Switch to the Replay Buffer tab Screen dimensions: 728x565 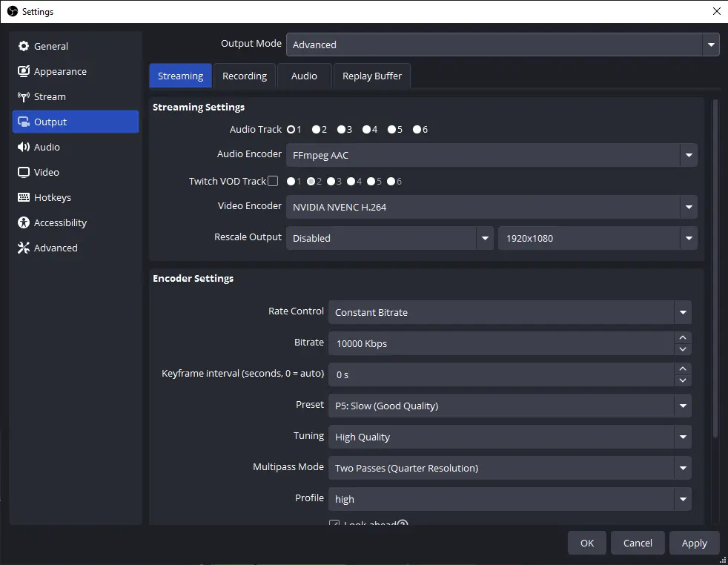click(372, 76)
